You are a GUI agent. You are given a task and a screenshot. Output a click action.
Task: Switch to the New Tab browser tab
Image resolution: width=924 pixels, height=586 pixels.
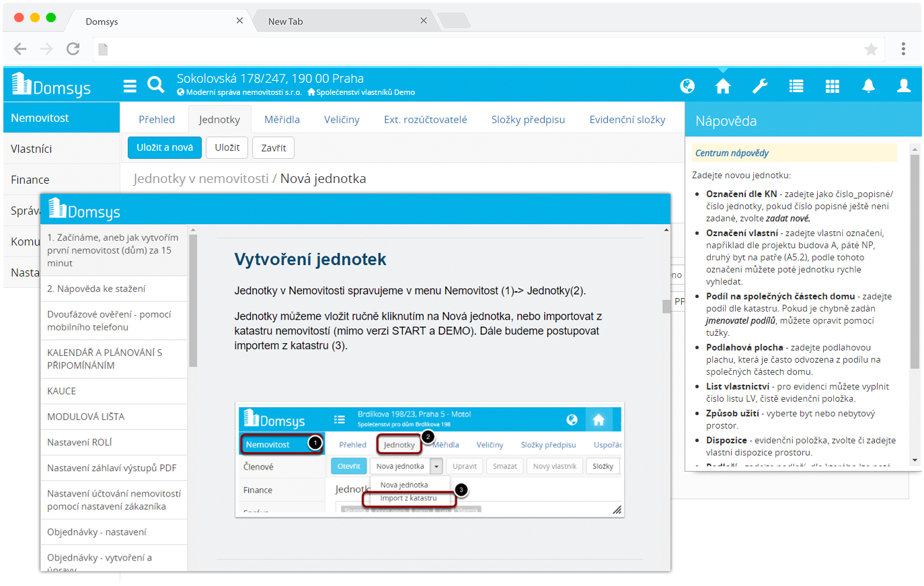point(344,21)
